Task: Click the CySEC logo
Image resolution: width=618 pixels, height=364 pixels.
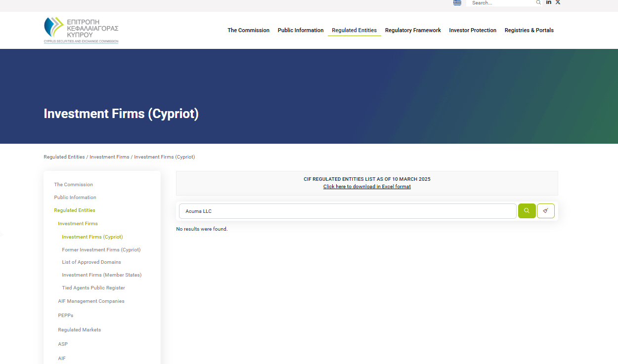Action: tap(81, 30)
